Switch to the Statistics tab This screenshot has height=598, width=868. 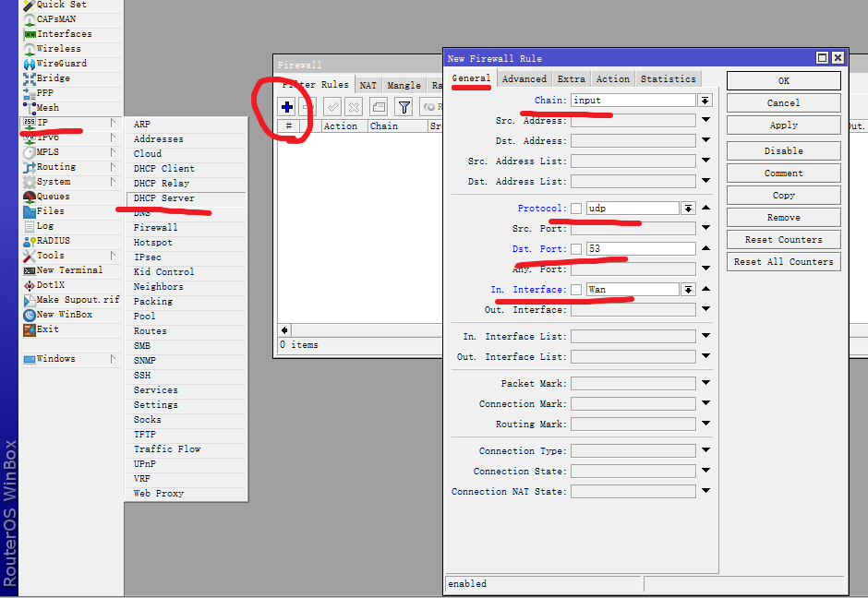pos(669,79)
